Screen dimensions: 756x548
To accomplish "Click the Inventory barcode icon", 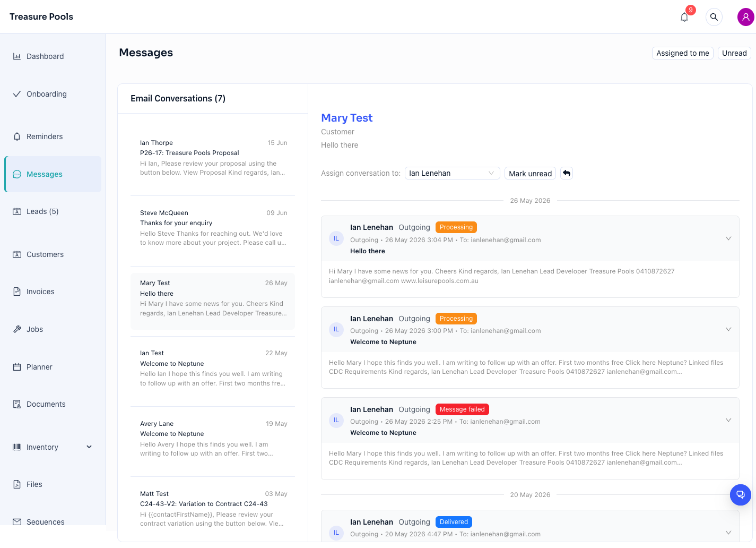I will (17, 447).
